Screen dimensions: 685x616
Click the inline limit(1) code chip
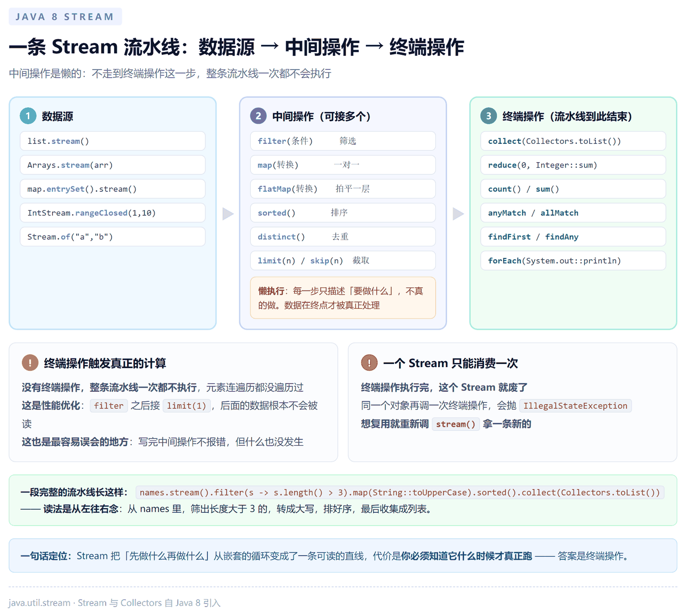[x=186, y=406]
